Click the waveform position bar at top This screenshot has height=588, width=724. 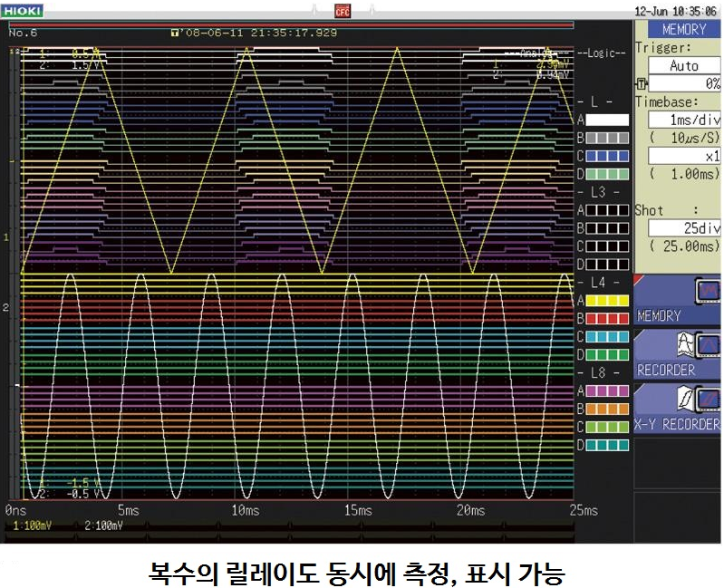(x=291, y=24)
